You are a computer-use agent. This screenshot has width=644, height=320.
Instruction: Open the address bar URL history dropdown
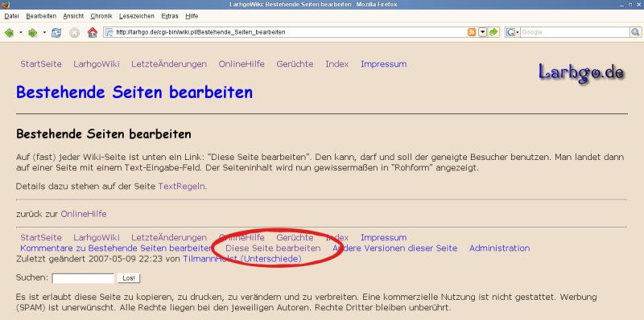[482, 32]
